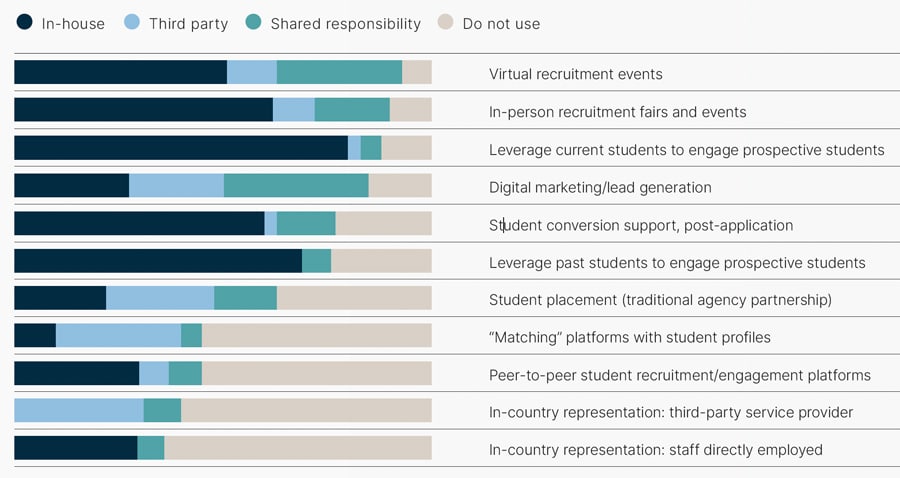Click the Student conversion support, post-application label
Screen dimensions: 900x478
(641, 226)
